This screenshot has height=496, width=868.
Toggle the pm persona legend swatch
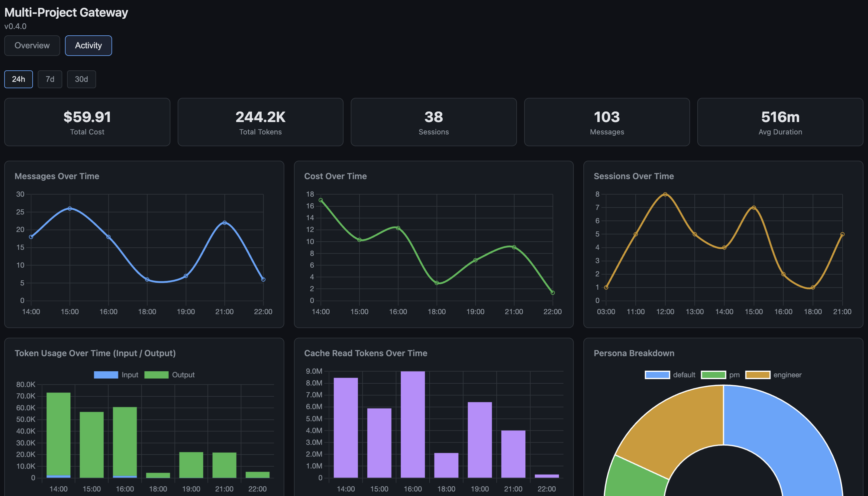(x=713, y=375)
